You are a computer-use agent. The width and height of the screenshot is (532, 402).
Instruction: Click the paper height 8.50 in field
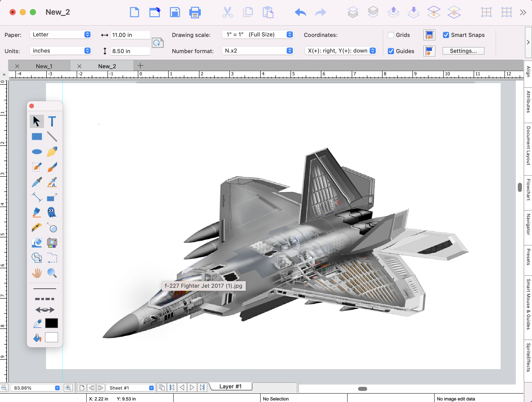[x=130, y=51]
